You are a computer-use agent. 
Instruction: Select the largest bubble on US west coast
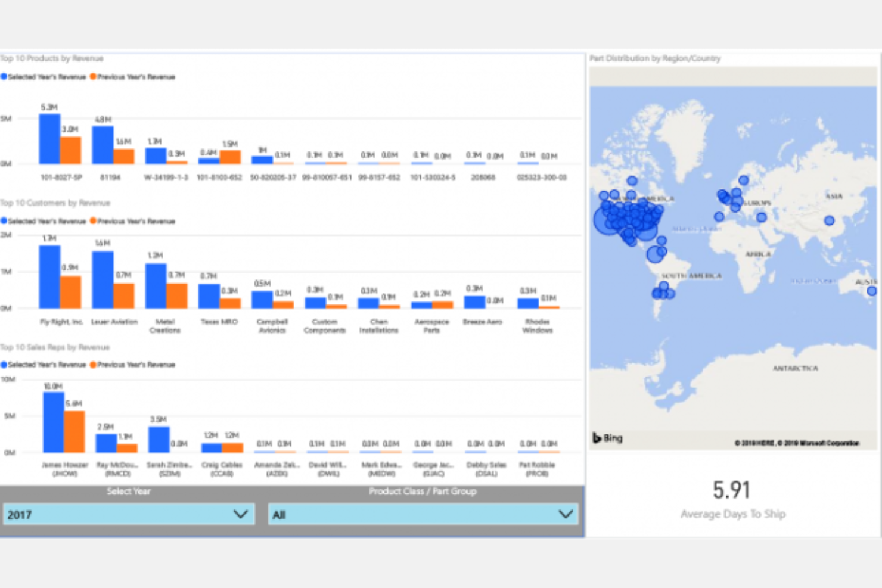coord(607,221)
